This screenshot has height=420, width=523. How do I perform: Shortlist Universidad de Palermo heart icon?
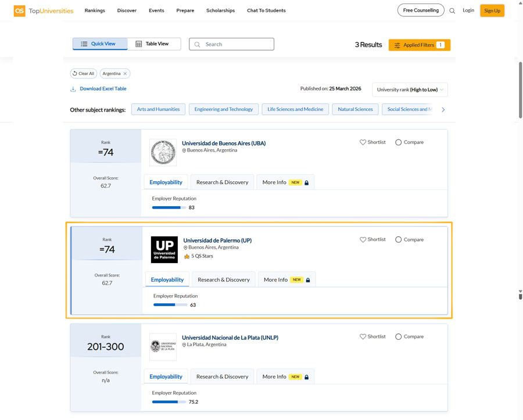[x=363, y=239]
